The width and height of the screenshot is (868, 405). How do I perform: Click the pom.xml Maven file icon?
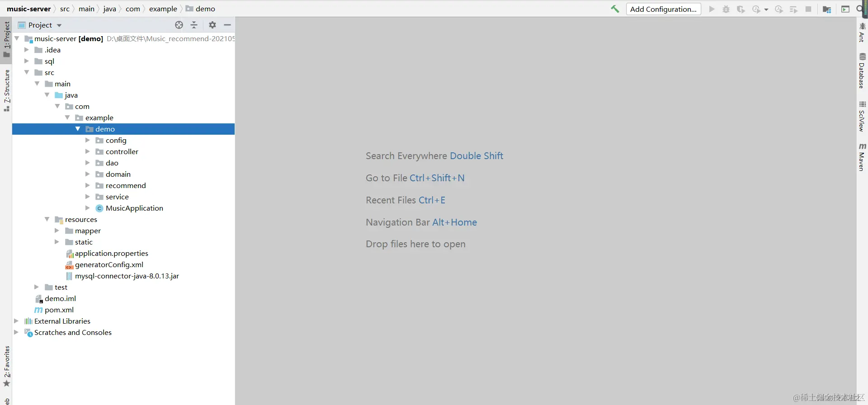click(x=39, y=310)
